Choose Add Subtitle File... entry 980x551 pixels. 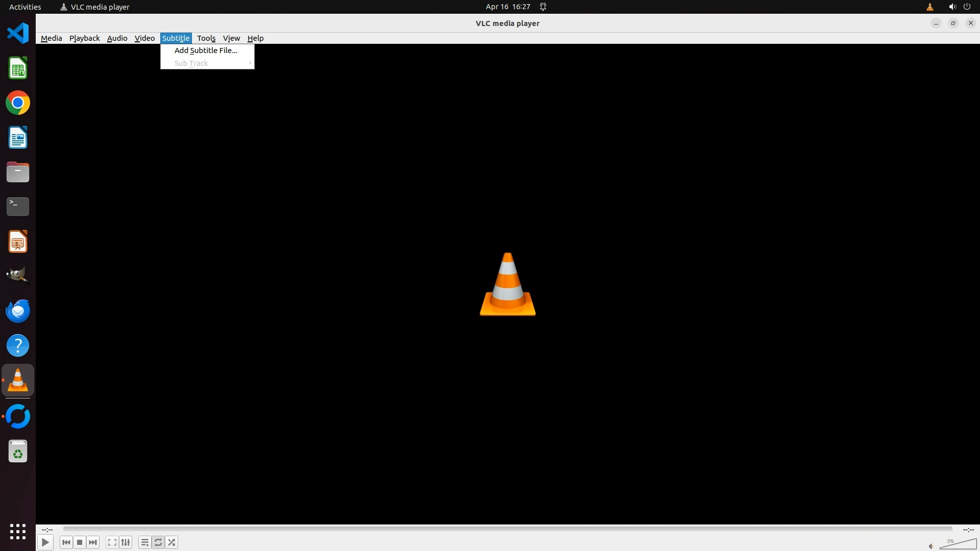(x=206, y=51)
